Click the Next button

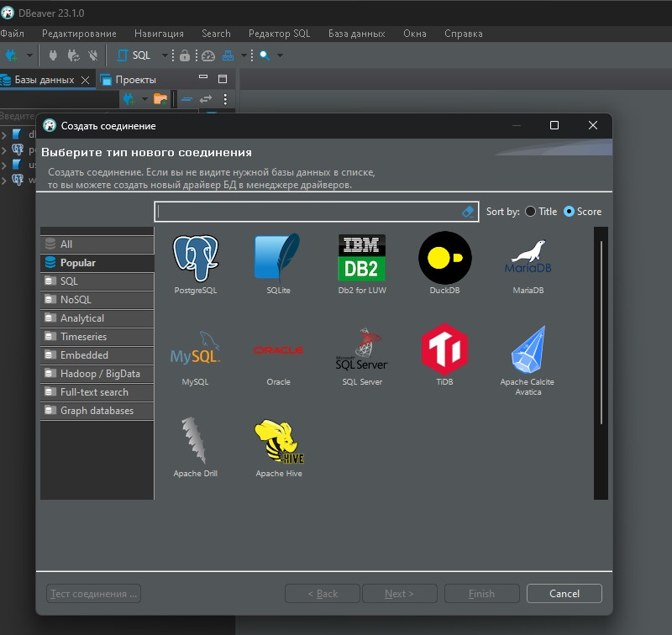400,594
